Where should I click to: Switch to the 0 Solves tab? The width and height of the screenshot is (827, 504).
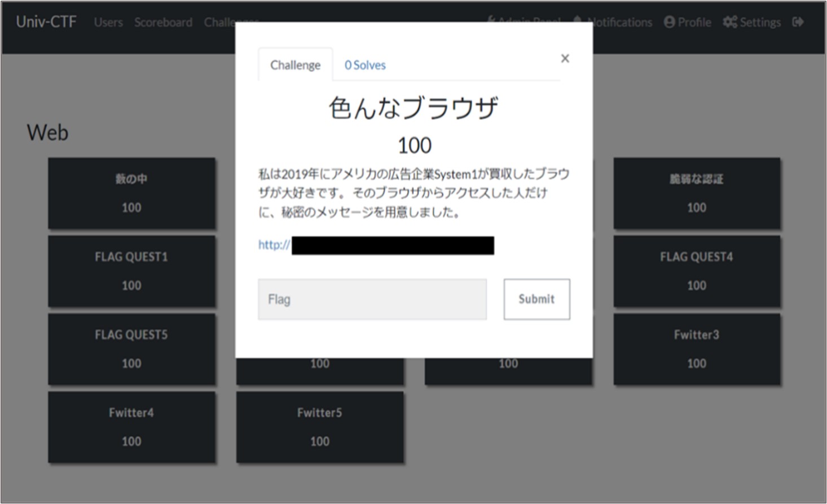coord(365,65)
